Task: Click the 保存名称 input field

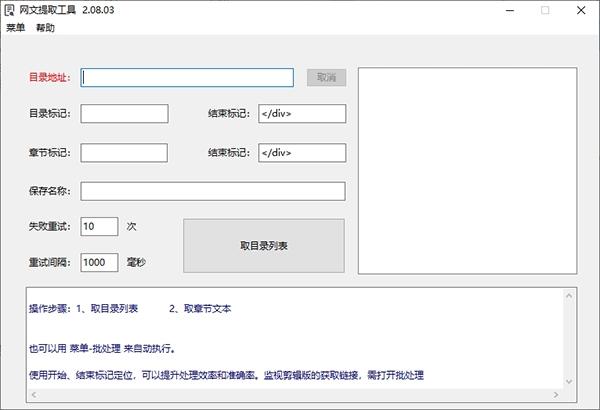Action: point(213,191)
